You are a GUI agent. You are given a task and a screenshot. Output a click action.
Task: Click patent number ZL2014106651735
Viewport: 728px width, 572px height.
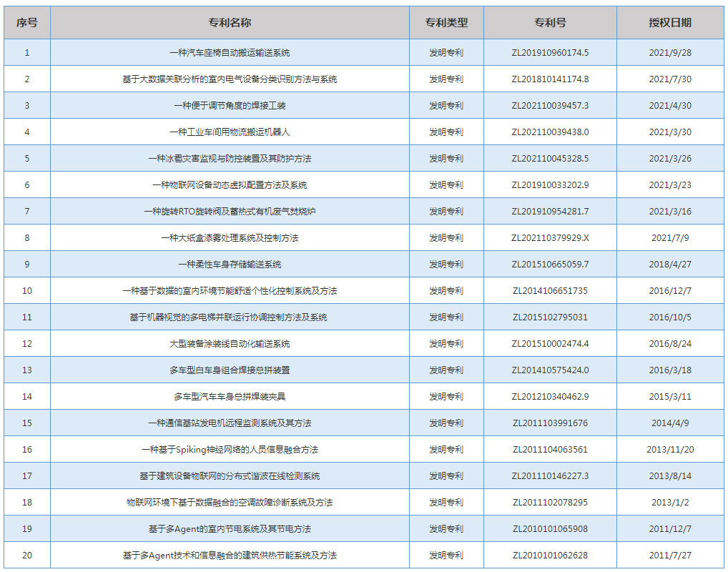coord(550,291)
